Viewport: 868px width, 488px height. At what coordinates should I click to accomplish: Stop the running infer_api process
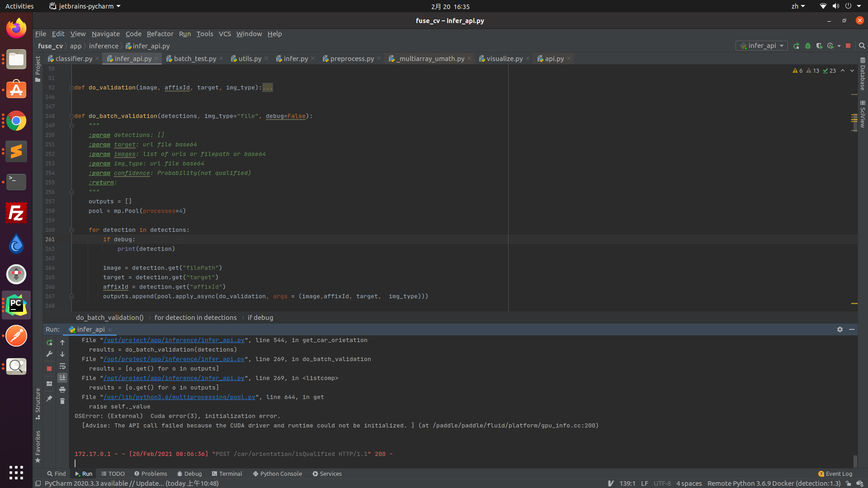coord(849,46)
